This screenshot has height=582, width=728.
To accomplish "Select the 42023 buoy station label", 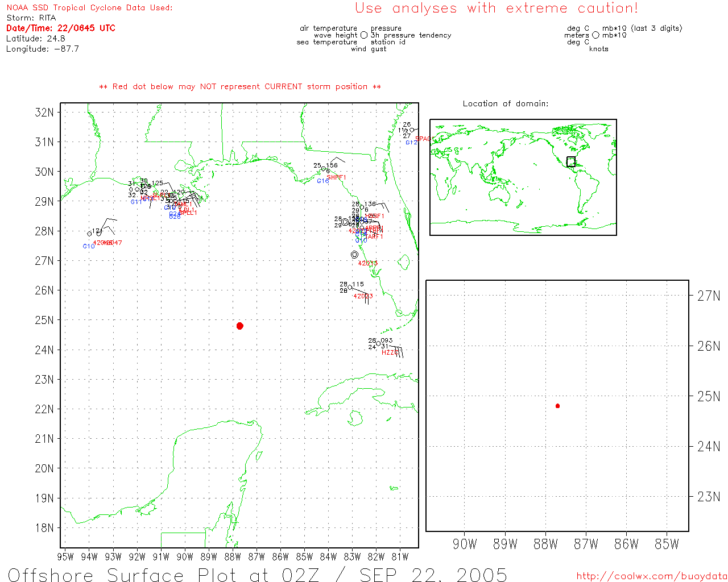I will coord(363,296).
